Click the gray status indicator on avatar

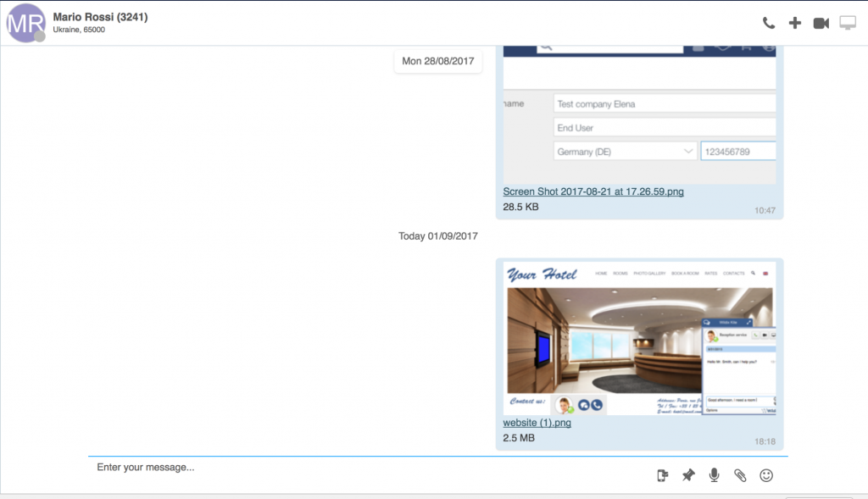(39, 36)
